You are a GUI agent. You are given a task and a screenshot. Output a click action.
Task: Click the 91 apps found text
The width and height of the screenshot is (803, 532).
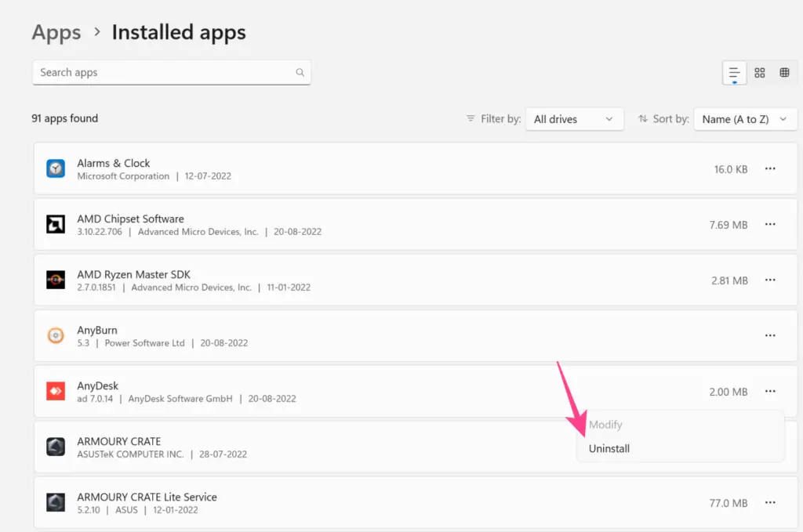click(x=64, y=118)
